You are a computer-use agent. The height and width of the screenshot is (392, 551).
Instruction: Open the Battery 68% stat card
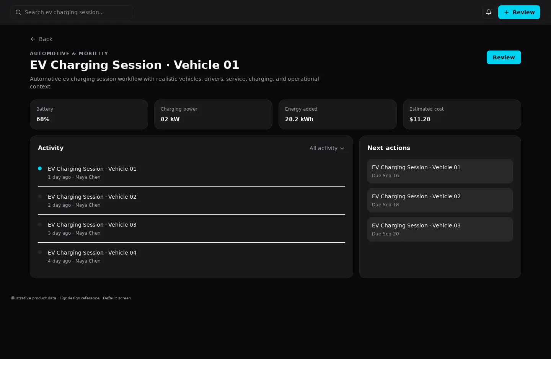pyautogui.click(x=89, y=114)
